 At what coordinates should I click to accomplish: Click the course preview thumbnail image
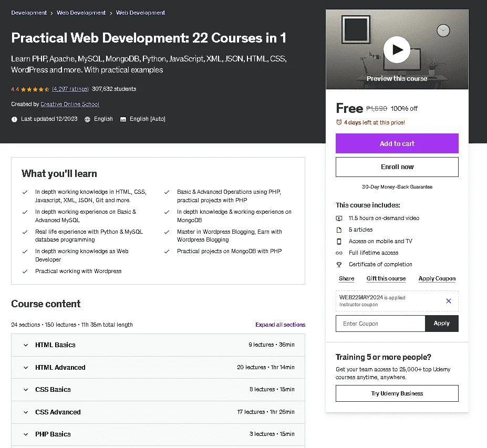(397, 50)
